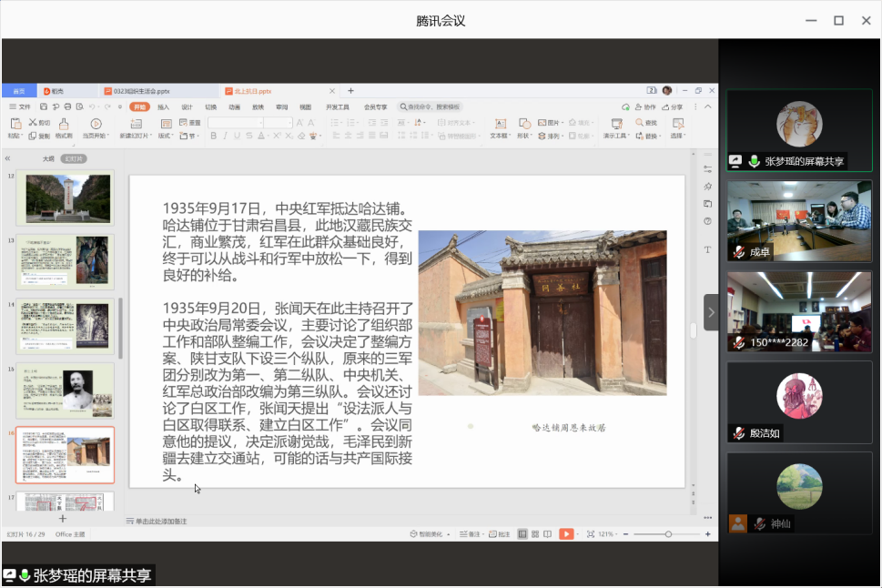
Task: Toggle Underline formatting
Action: coord(237,136)
